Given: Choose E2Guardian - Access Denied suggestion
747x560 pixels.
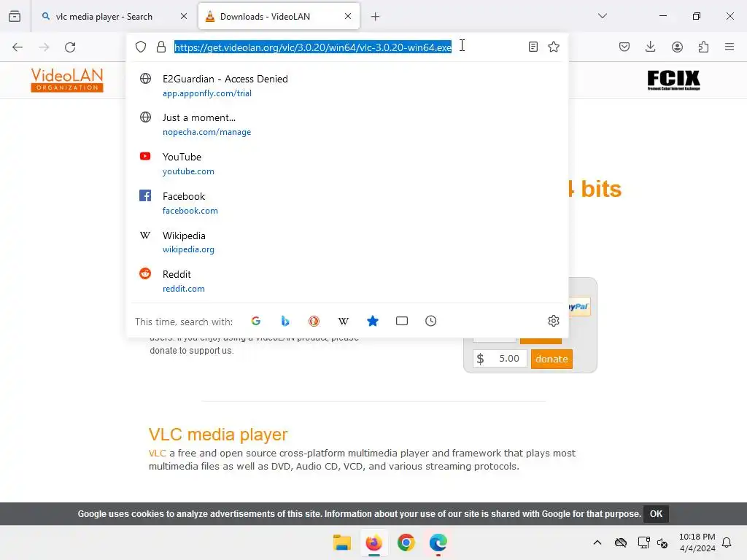Looking at the screenshot, I should [x=347, y=86].
